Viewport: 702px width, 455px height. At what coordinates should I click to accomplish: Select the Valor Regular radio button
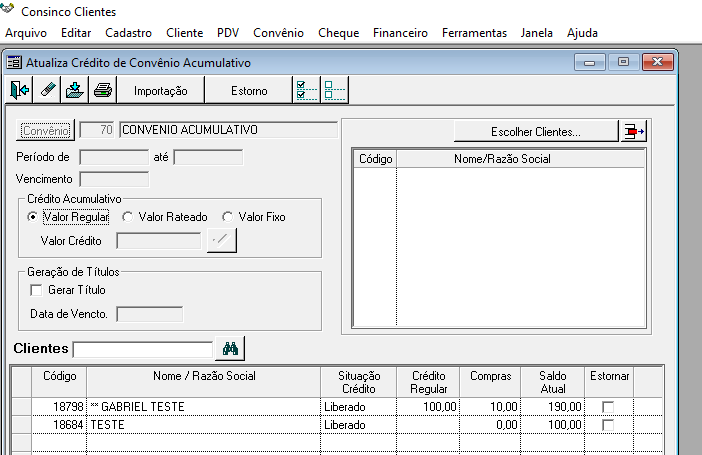point(32,217)
